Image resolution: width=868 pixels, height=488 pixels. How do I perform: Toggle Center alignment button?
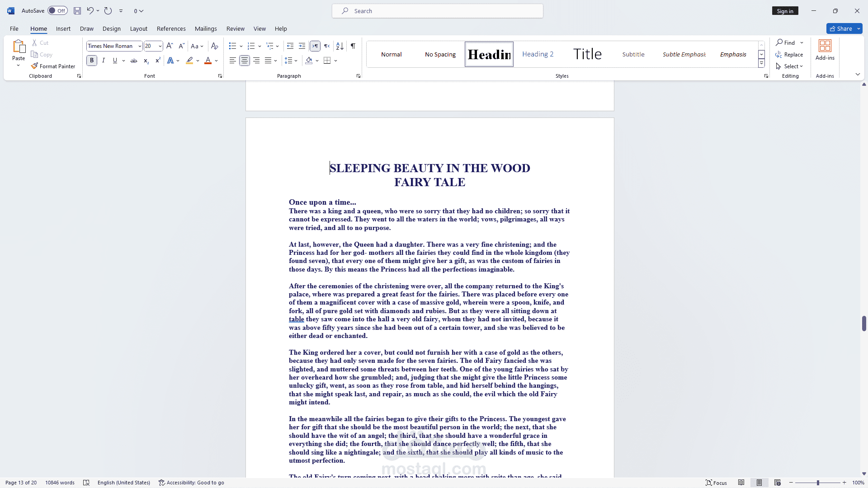tap(245, 61)
